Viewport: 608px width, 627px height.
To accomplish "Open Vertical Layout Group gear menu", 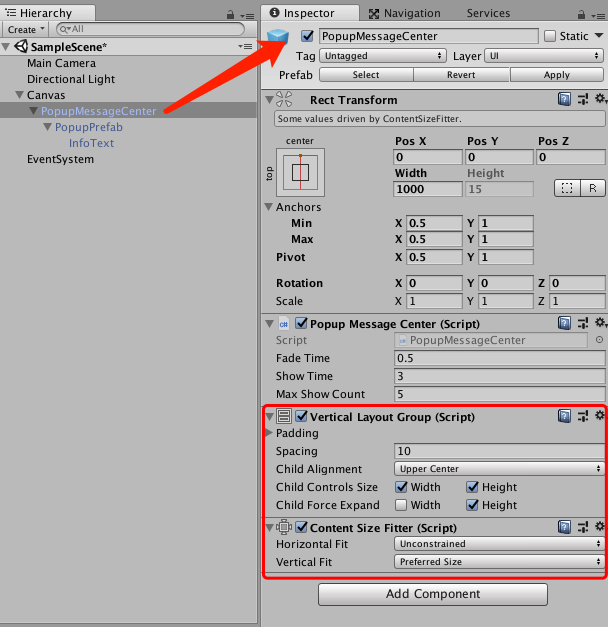I will 600,415.
